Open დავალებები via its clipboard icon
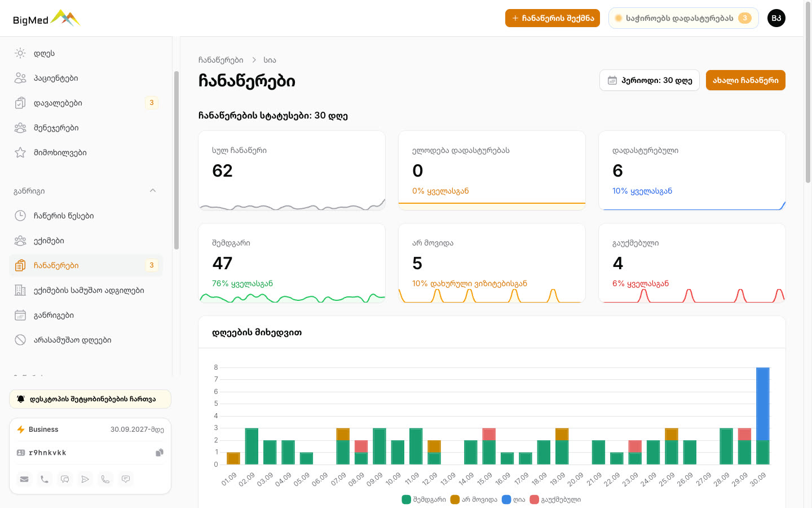812x508 pixels. click(20, 103)
